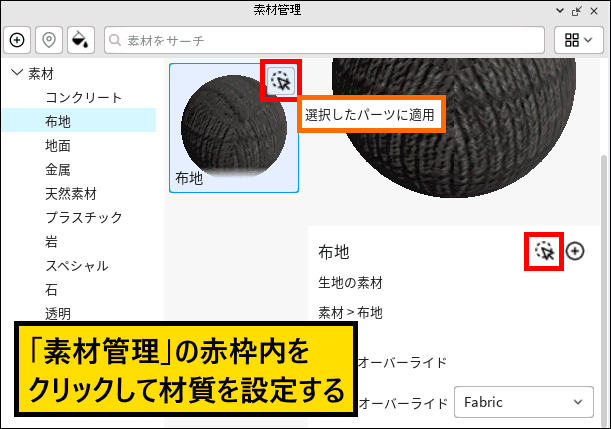The image size is (611, 429).
Task: Click the 生地の素材 description text
Action: click(350, 282)
